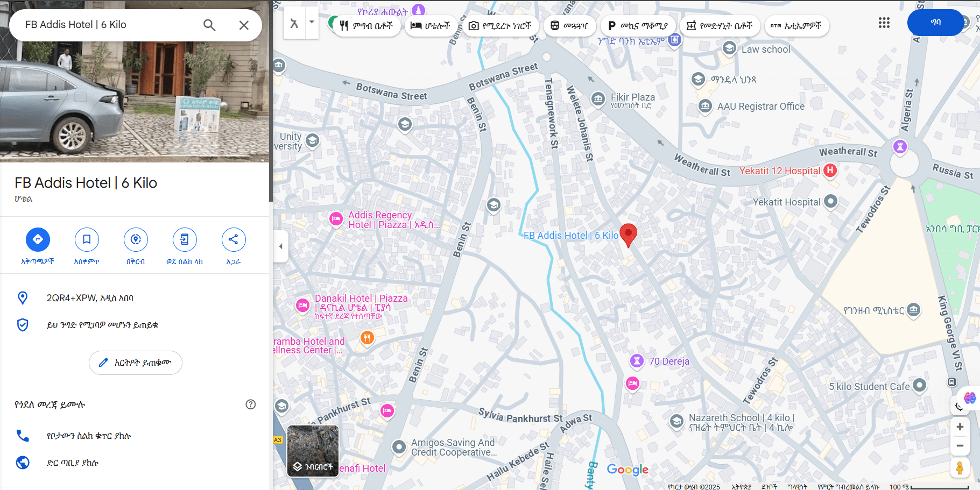
Task: Filter map by ATMs chip
Action: tap(796, 26)
